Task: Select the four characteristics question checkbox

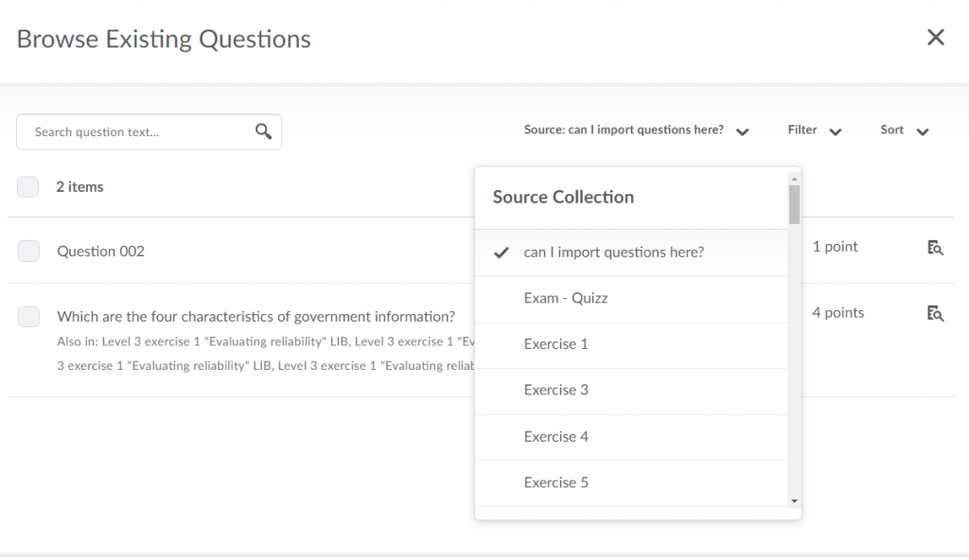Action: coord(27,316)
